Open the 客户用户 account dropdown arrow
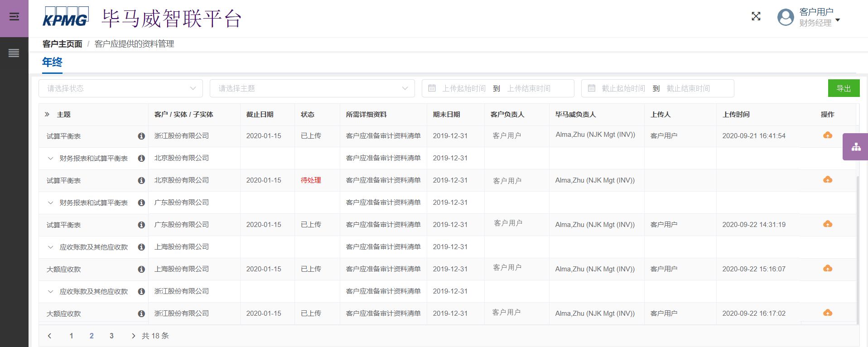The image size is (868, 347). (838, 20)
